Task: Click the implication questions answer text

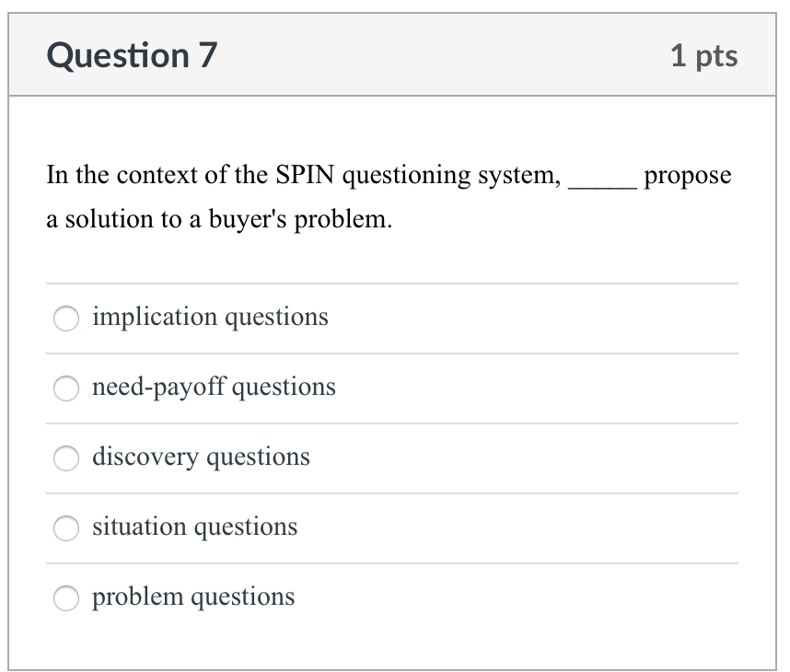Action: pos(210,317)
